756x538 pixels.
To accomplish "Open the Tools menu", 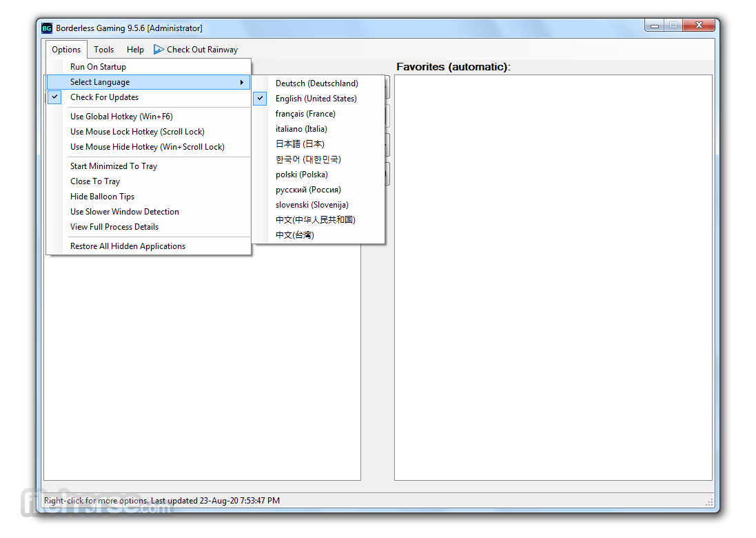I will click(x=103, y=49).
